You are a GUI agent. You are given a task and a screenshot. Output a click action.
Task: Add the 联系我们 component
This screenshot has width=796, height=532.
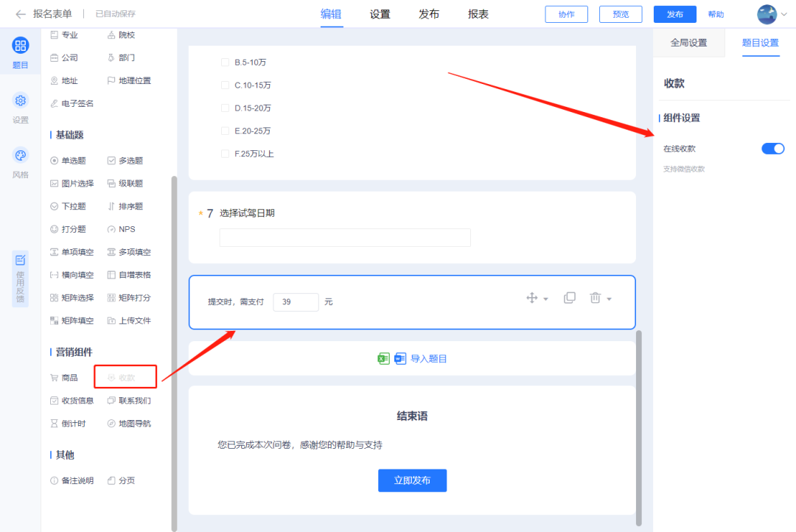[x=129, y=401]
